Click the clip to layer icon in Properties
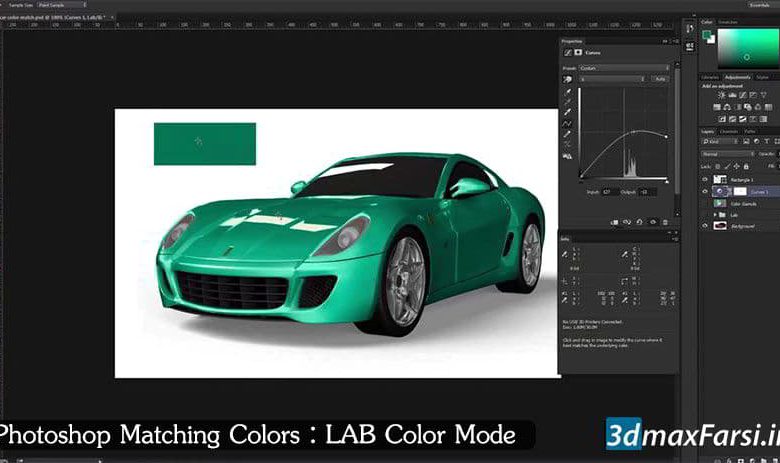The height and width of the screenshot is (463, 780). coord(614,222)
